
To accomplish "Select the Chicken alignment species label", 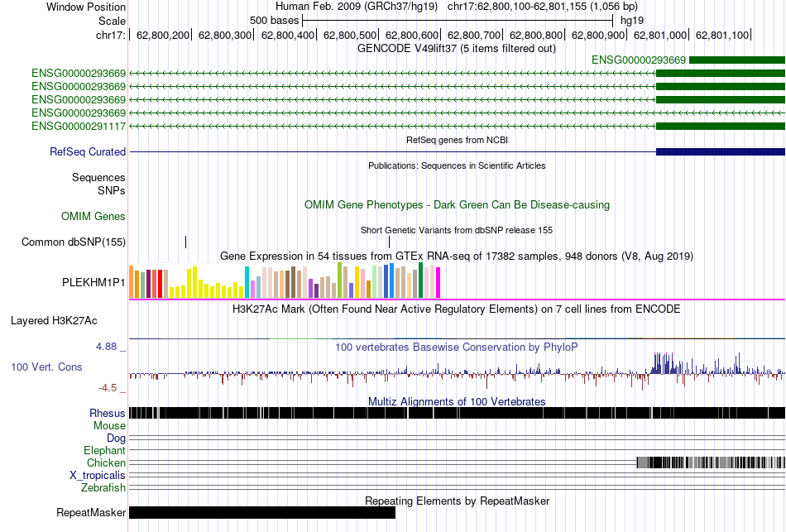I will click(x=106, y=463).
